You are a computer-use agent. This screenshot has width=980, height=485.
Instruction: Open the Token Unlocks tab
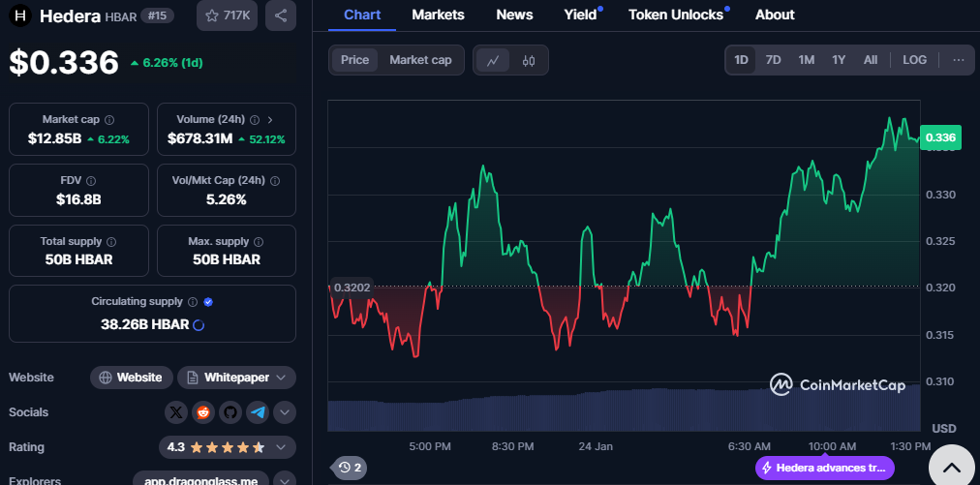[676, 15]
